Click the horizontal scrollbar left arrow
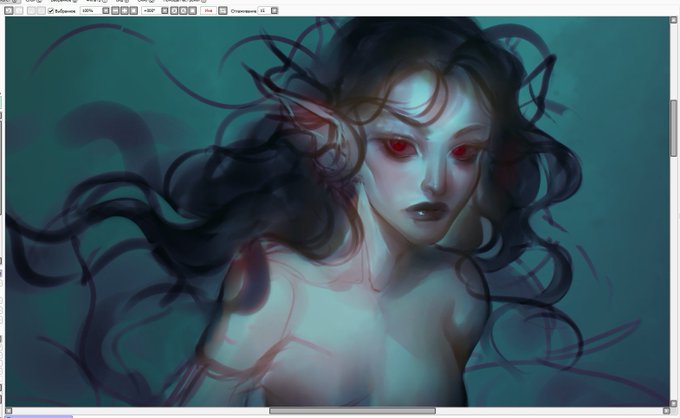 pos(8,411)
